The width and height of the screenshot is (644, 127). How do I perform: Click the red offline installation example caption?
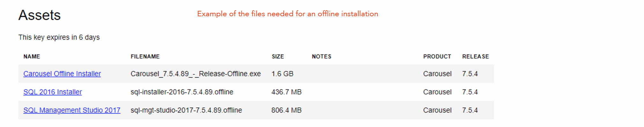point(288,14)
